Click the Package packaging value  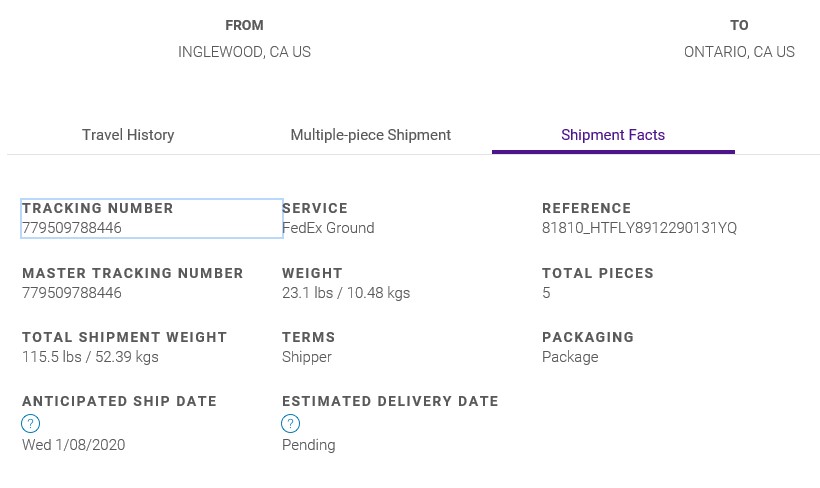point(570,357)
